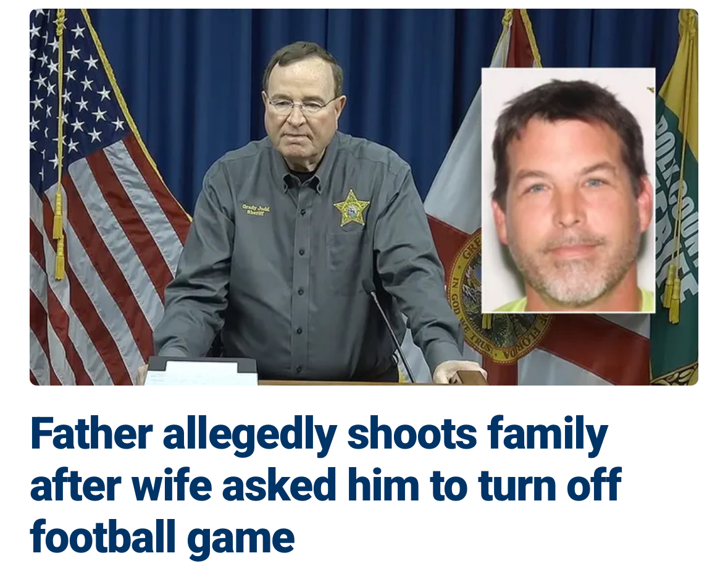Click the speaker's eyeglasses in the photo
The height and width of the screenshot is (574, 728).
(301, 105)
